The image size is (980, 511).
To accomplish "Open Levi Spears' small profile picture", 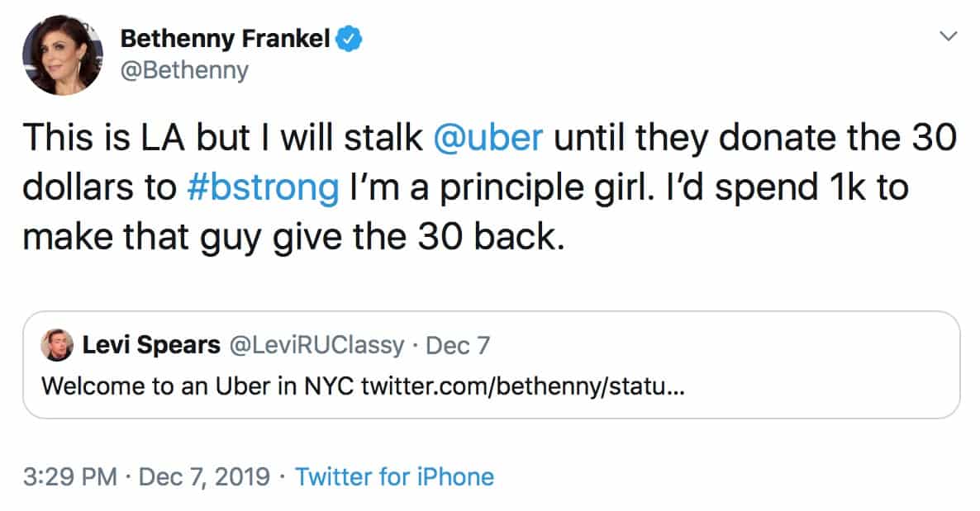I will 56,345.
